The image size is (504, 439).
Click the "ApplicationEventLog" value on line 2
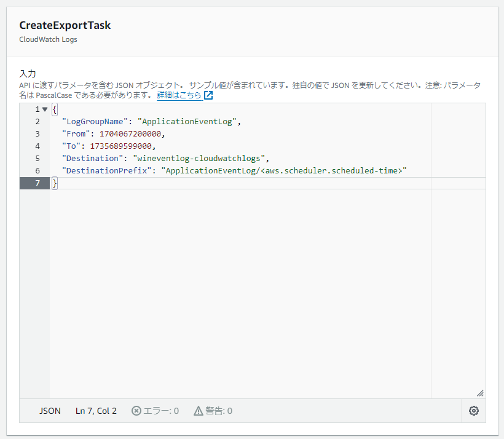[187, 122]
